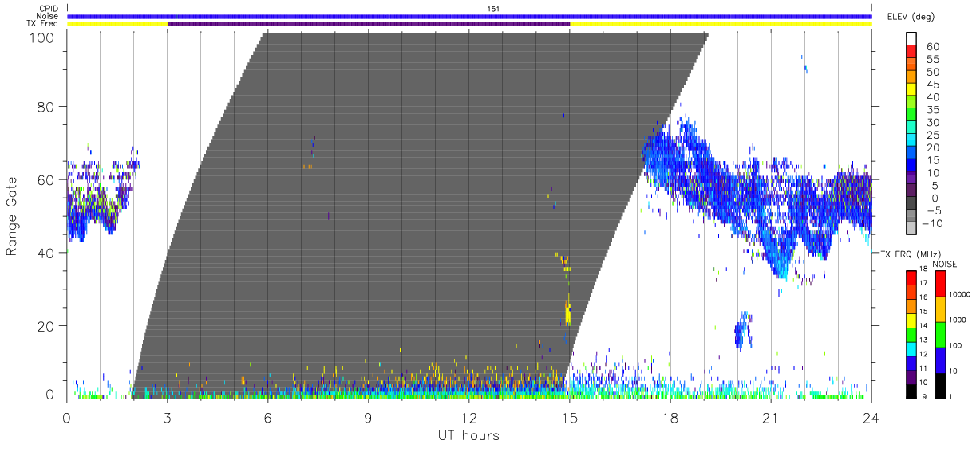Viewport: 980px width, 452px height.
Task: Click the 100 label on noise legend
Action: [957, 346]
